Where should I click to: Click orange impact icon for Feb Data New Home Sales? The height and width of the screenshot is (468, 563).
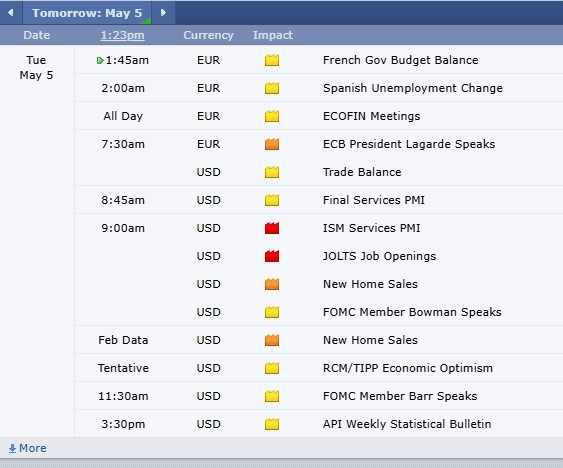tap(272, 340)
